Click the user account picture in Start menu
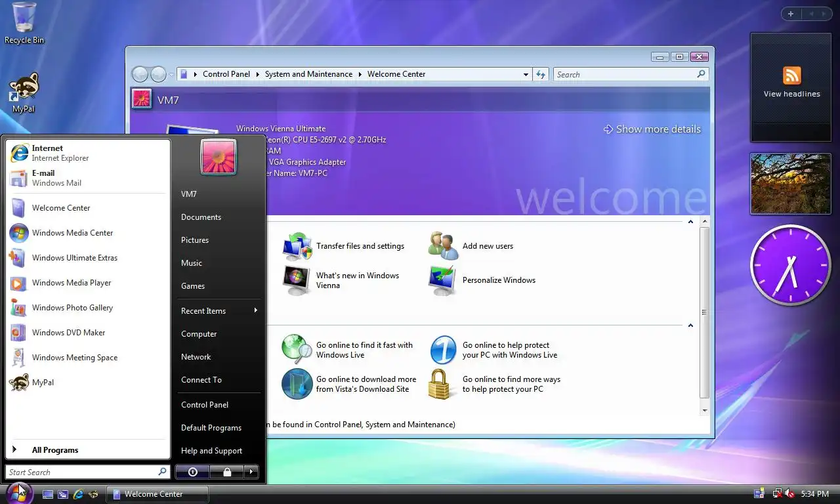840x504 pixels. (219, 157)
